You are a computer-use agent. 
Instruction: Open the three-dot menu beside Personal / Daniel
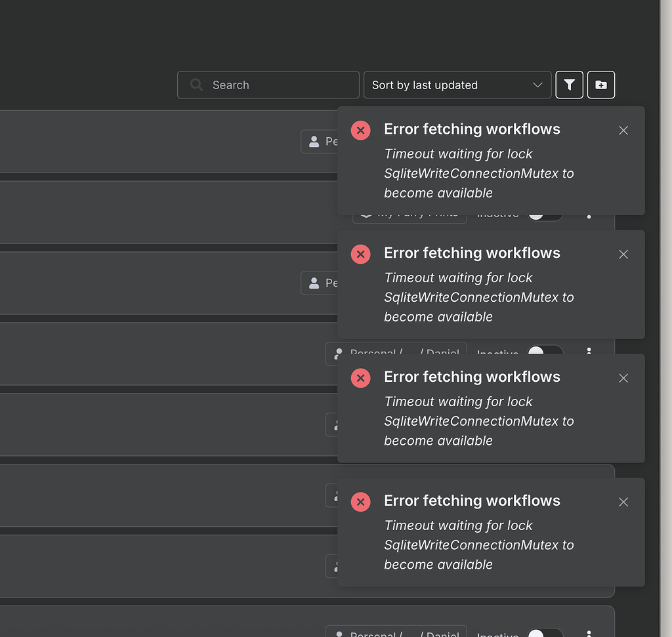589,354
